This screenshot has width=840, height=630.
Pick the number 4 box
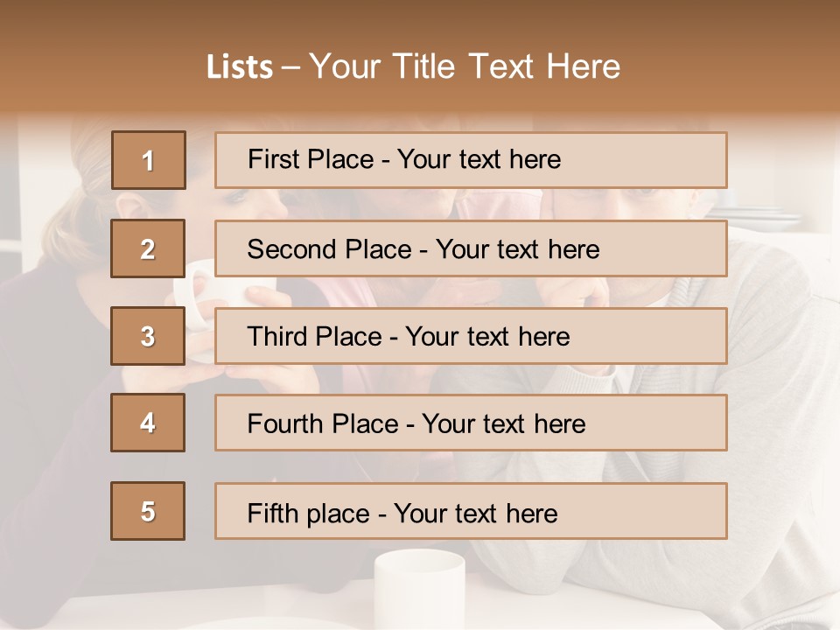pyautogui.click(x=149, y=423)
